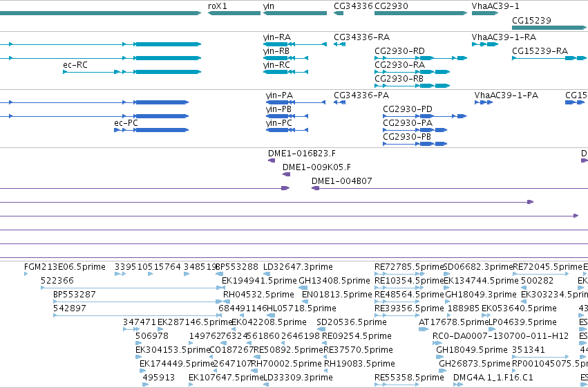588x388 pixels.
Task: Select DMG4A.1_1.F16.C1 EST label
Action: coord(493,378)
